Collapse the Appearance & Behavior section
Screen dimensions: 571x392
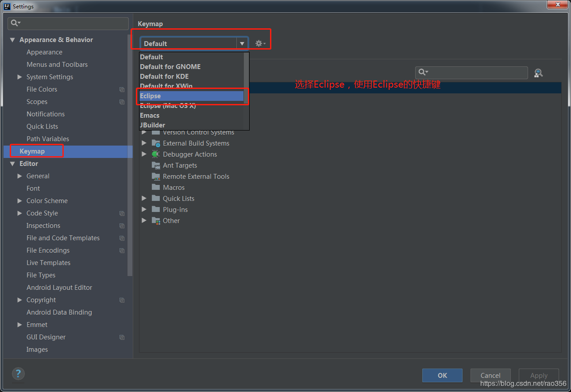[12, 40]
